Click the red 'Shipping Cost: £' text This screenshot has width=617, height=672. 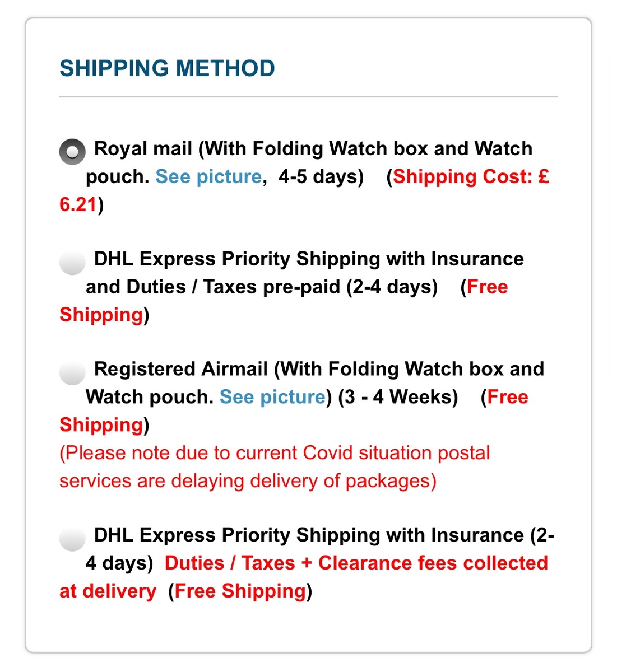tap(471, 176)
